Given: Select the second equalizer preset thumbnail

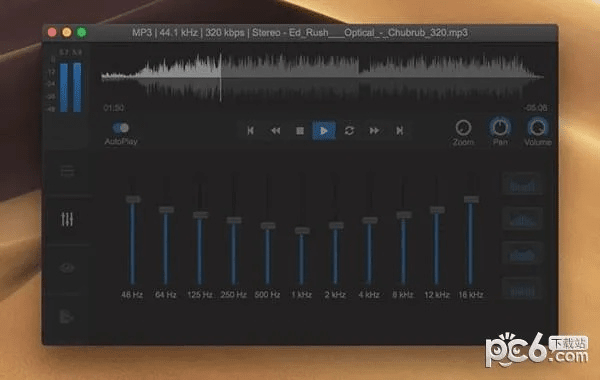Looking at the screenshot, I should point(522,219).
